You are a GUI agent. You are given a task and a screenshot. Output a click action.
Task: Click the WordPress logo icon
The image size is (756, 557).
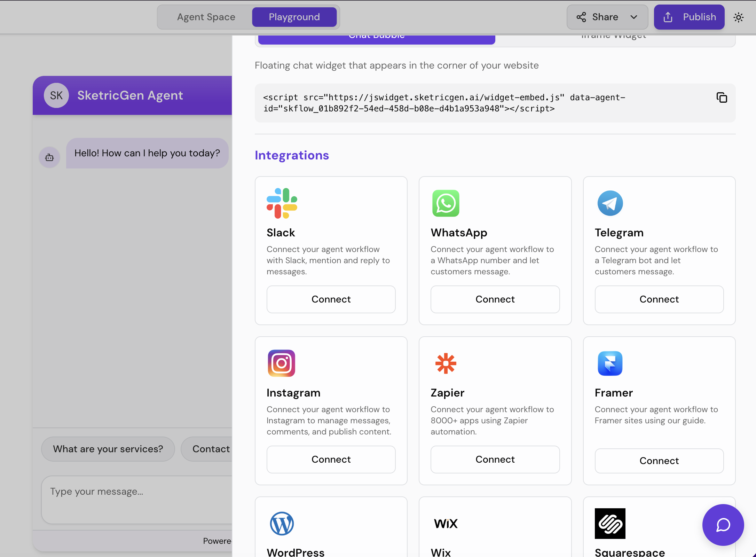(282, 524)
